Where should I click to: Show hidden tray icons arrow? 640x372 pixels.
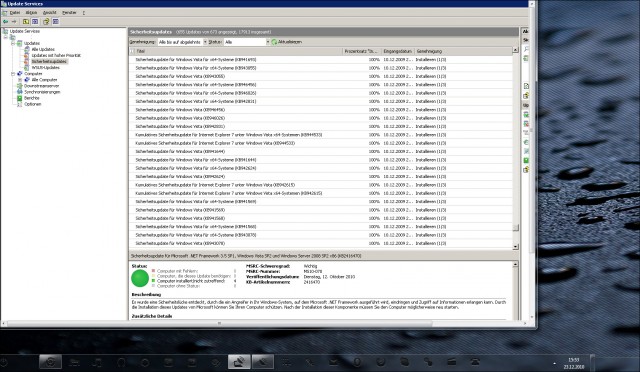554,363
